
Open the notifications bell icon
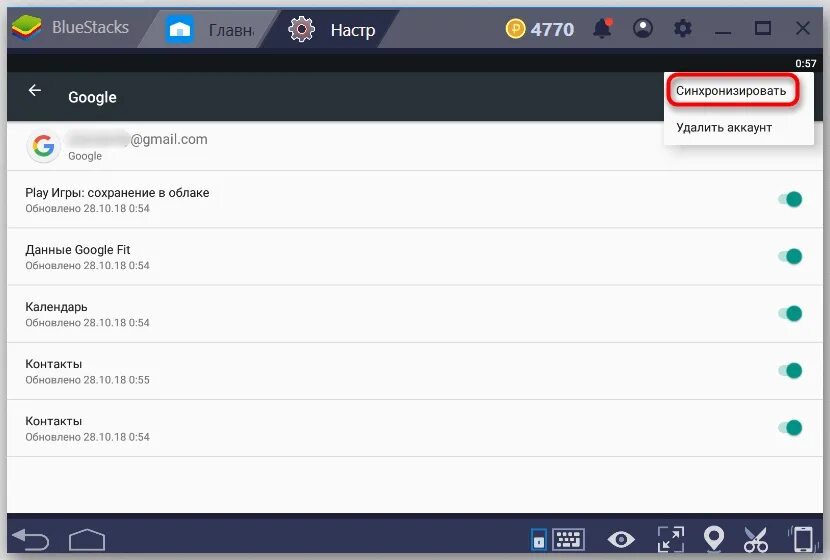602,28
